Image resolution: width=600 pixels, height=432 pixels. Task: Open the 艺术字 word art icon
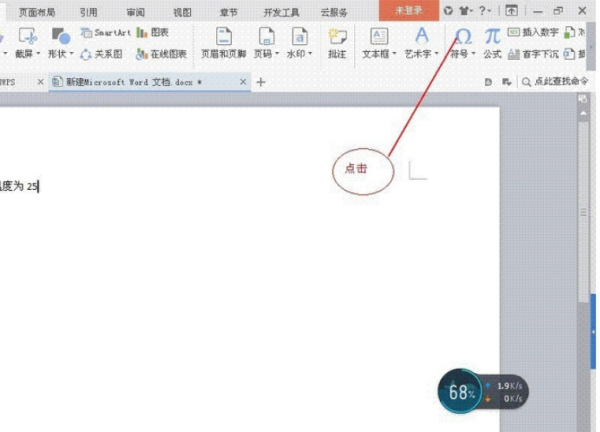point(422,36)
